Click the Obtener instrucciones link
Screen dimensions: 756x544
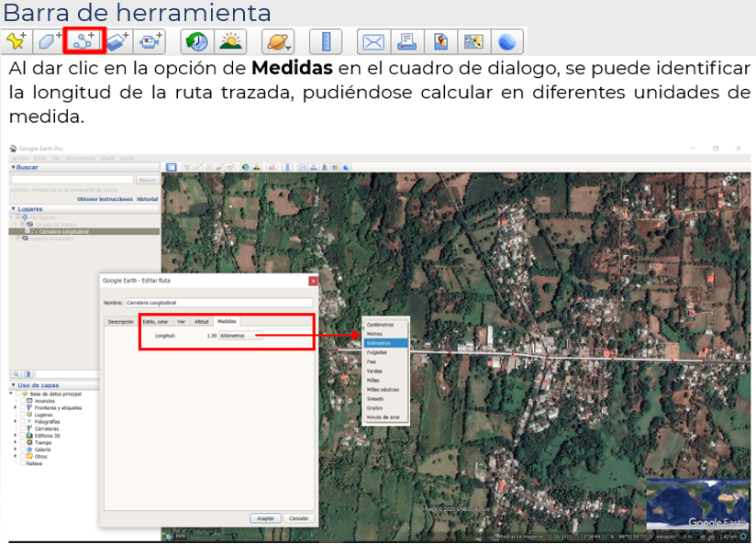[x=105, y=198]
